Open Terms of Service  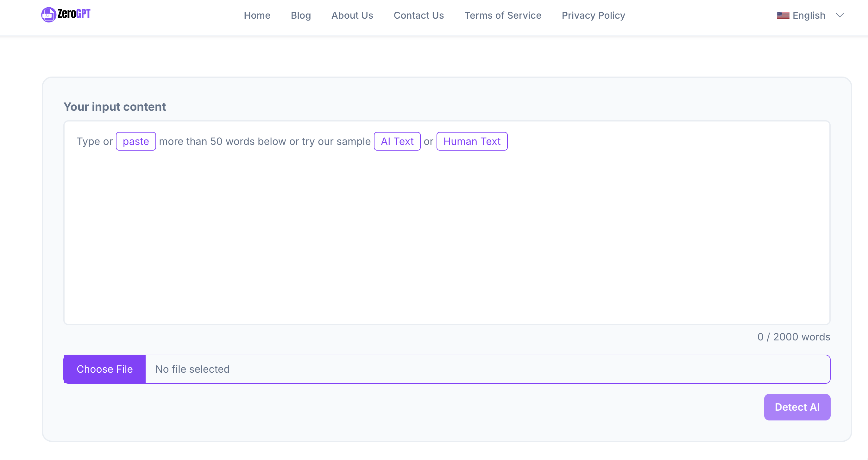[x=503, y=16]
